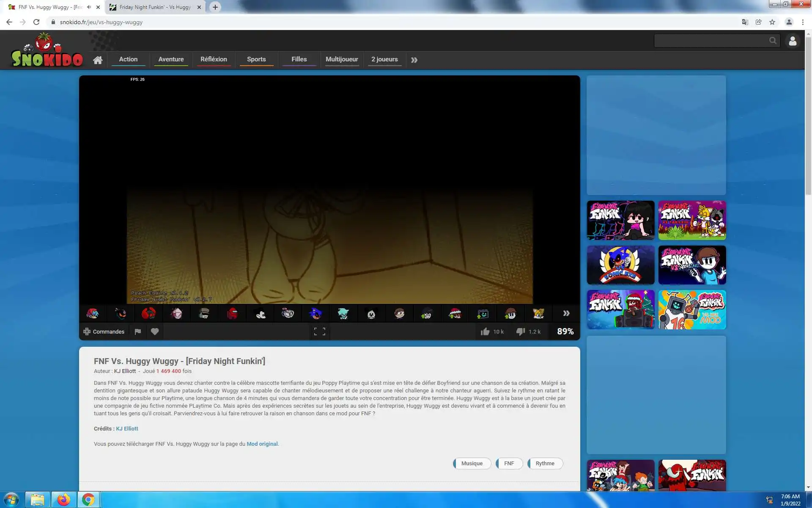Click the thumbs down dislike icon
This screenshot has height=508, width=812.
521,331
